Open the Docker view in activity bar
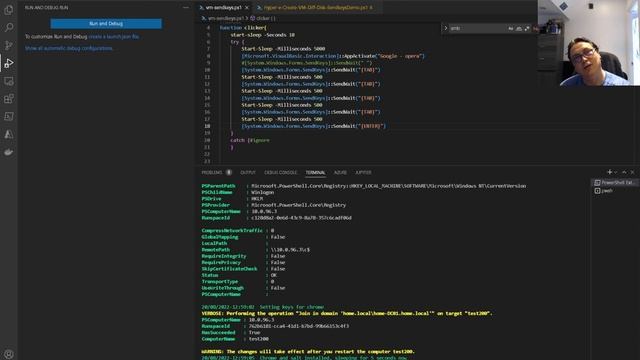The image size is (640, 360). pyautogui.click(x=9, y=152)
